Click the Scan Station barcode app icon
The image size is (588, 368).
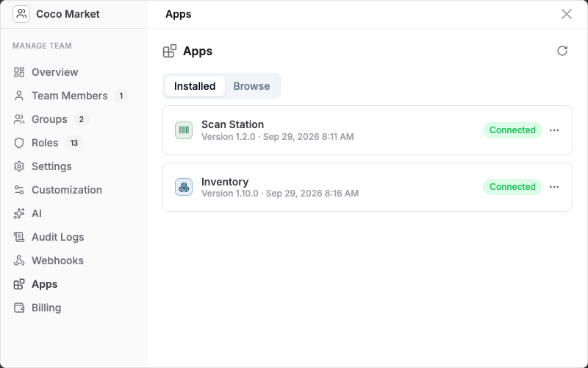click(184, 130)
